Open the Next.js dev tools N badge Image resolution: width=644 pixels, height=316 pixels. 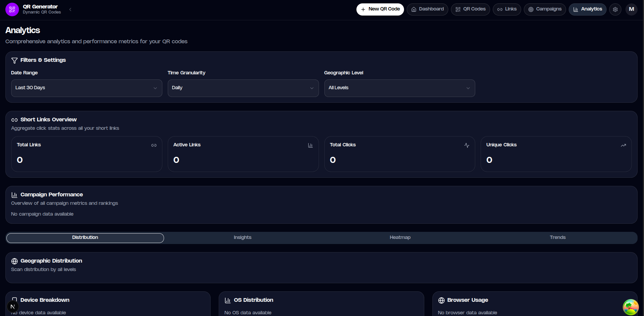pos(13,307)
